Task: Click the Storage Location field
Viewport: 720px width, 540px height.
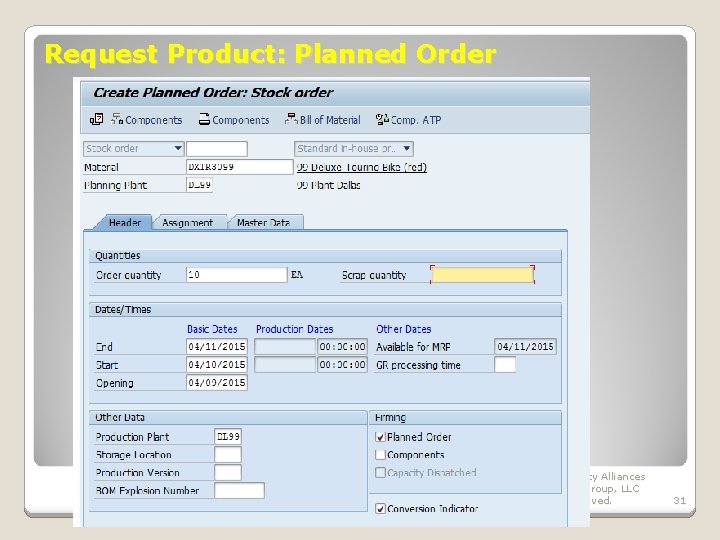Action: (x=228, y=454)
